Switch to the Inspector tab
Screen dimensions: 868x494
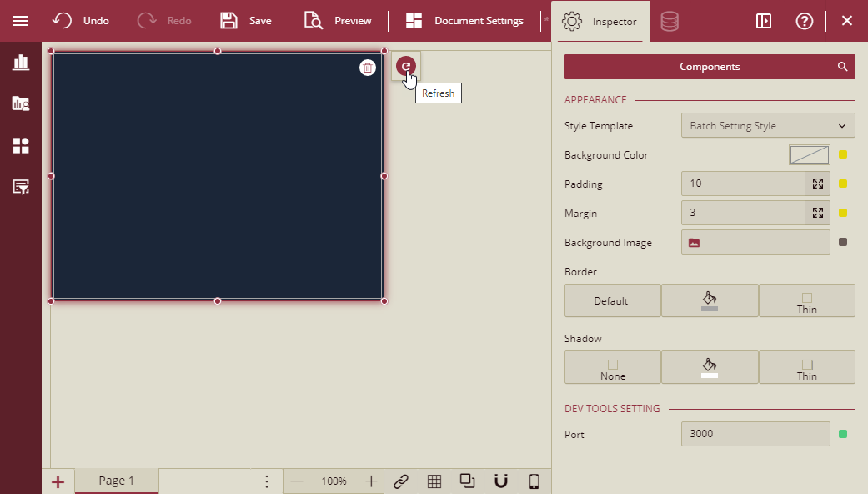point(600,21)
